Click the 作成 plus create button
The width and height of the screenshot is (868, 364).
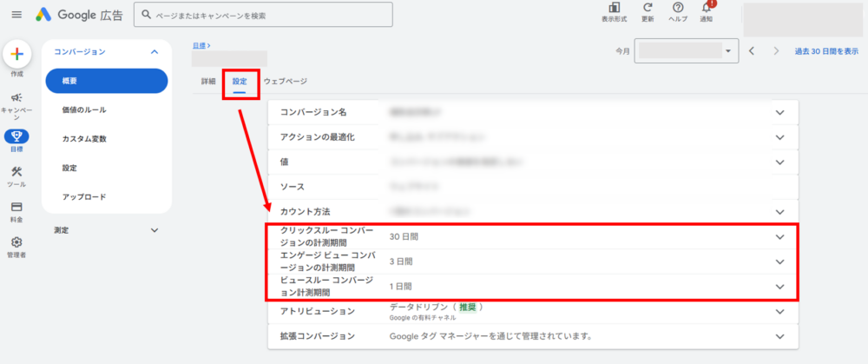tap(17, 54)
